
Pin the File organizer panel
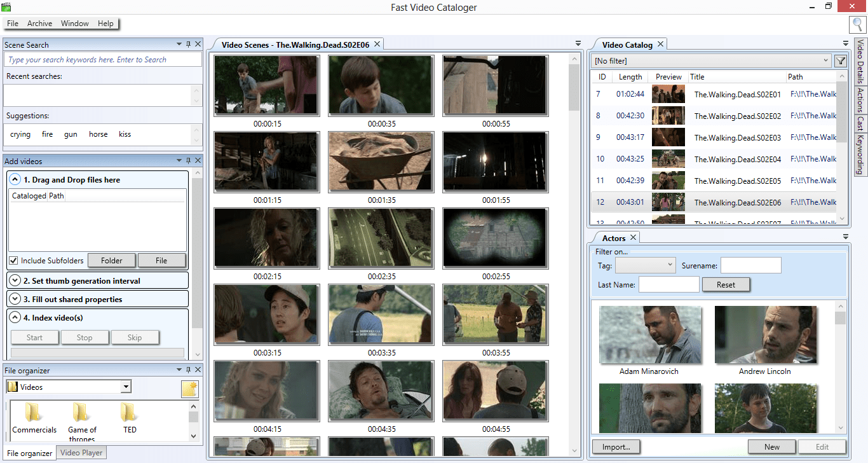(x=188, y=370)
